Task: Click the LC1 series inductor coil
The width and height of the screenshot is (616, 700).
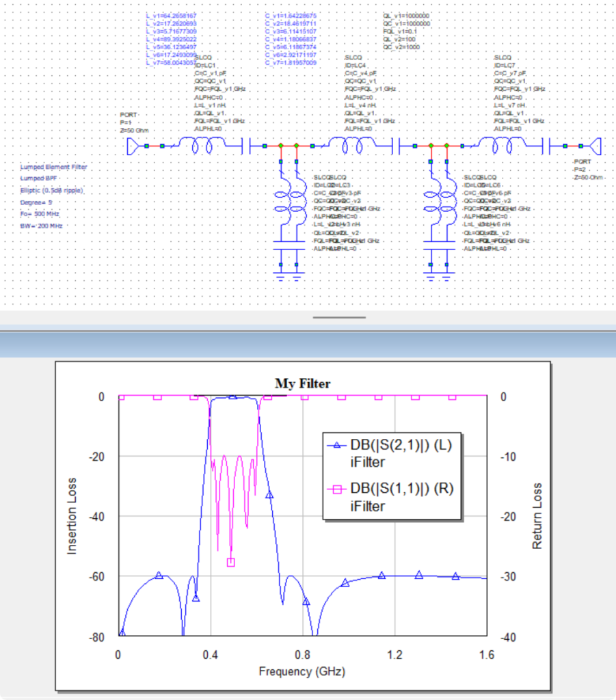Action: pos(202,145)
